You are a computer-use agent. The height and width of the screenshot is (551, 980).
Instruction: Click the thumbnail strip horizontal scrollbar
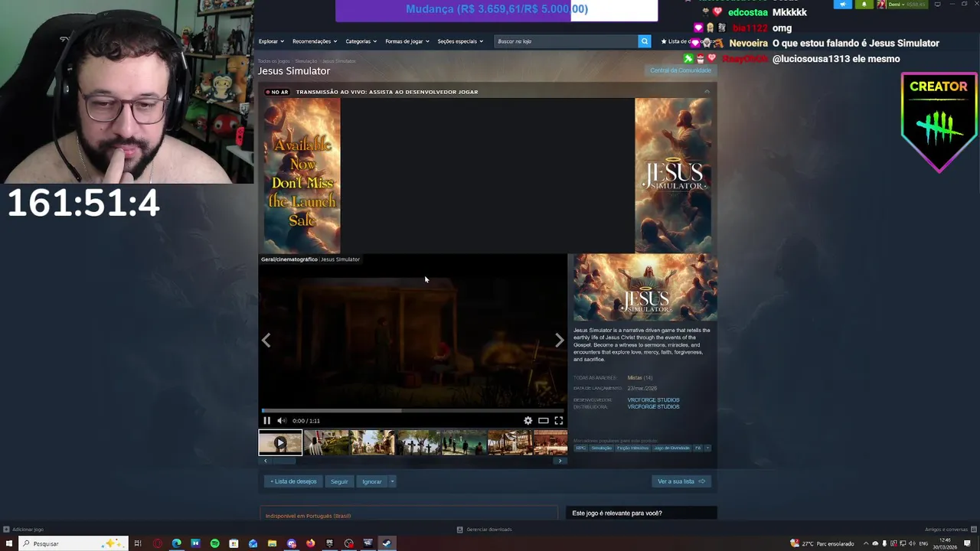coord(413,461)
